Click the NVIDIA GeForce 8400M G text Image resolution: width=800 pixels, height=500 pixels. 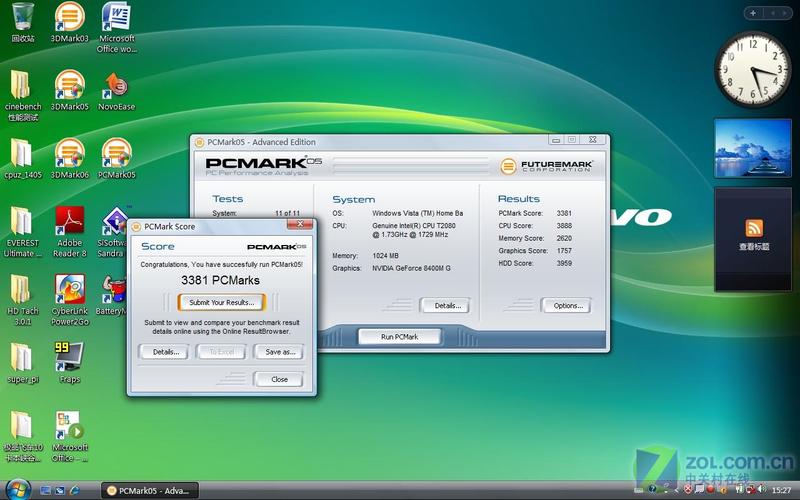[x=411, y=268]
